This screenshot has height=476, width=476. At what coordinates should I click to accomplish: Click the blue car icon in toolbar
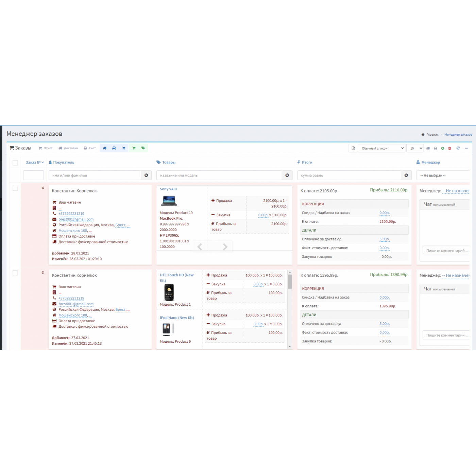pyautogui.click(x=114, y=148)
